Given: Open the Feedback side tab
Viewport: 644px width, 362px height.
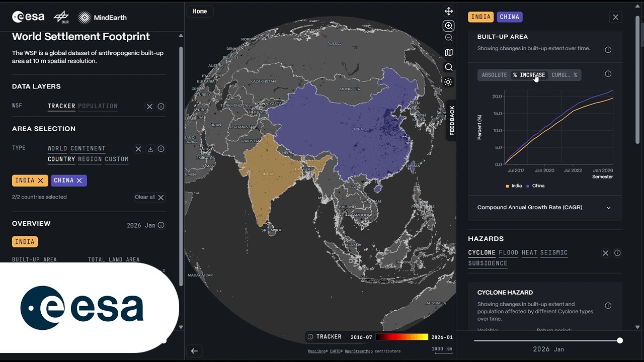Looking at the screenshot, I should tap(451, 121).
